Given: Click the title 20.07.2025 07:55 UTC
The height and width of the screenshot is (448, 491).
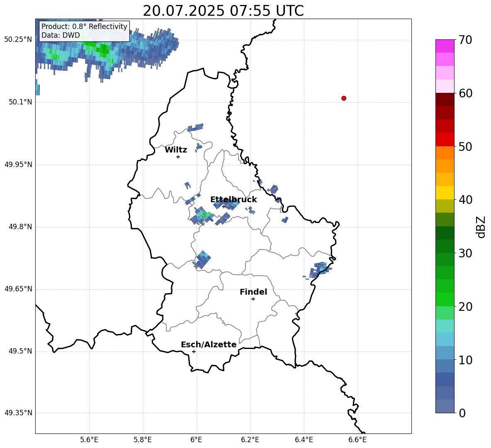Looking at the screenshot, I should (223, 11).
